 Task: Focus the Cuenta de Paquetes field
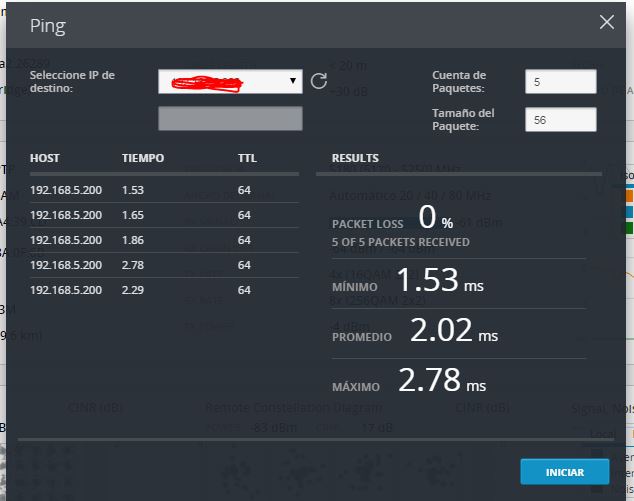[x=560, y=82]
